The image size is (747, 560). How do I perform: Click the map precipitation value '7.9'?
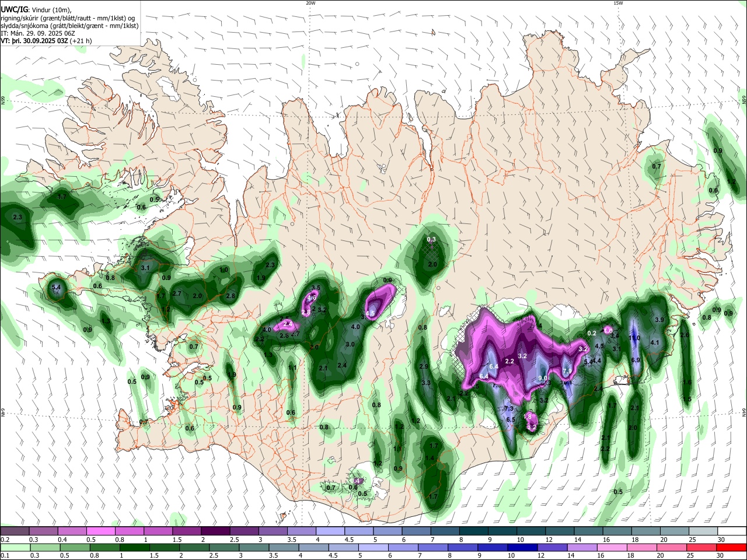point(567,372)
